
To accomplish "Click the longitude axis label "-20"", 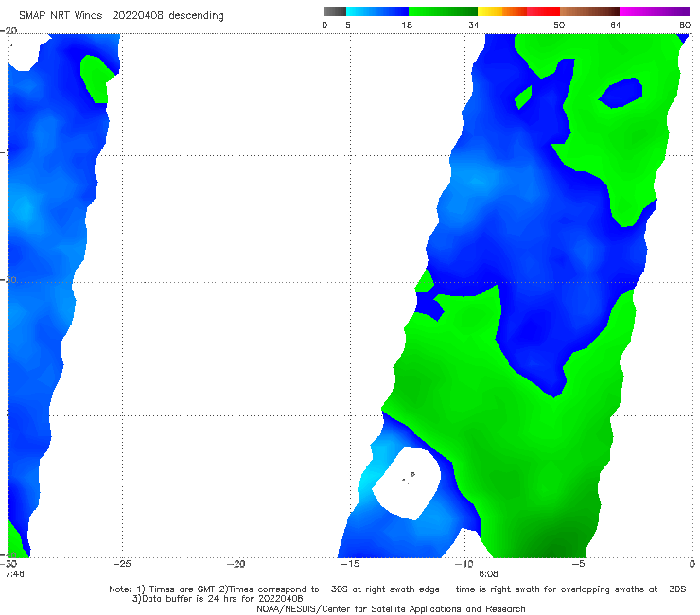I will pos(236,564).
